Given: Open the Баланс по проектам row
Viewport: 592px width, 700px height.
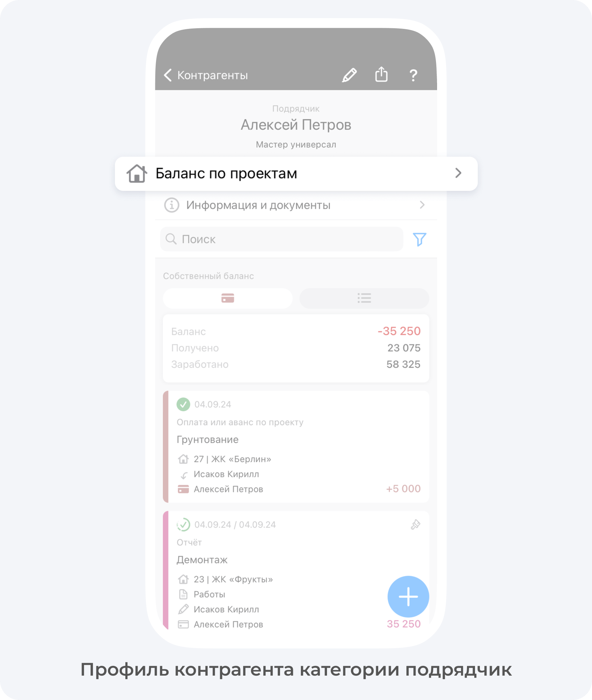Looking at the screenshot, I should coord(296,173).
